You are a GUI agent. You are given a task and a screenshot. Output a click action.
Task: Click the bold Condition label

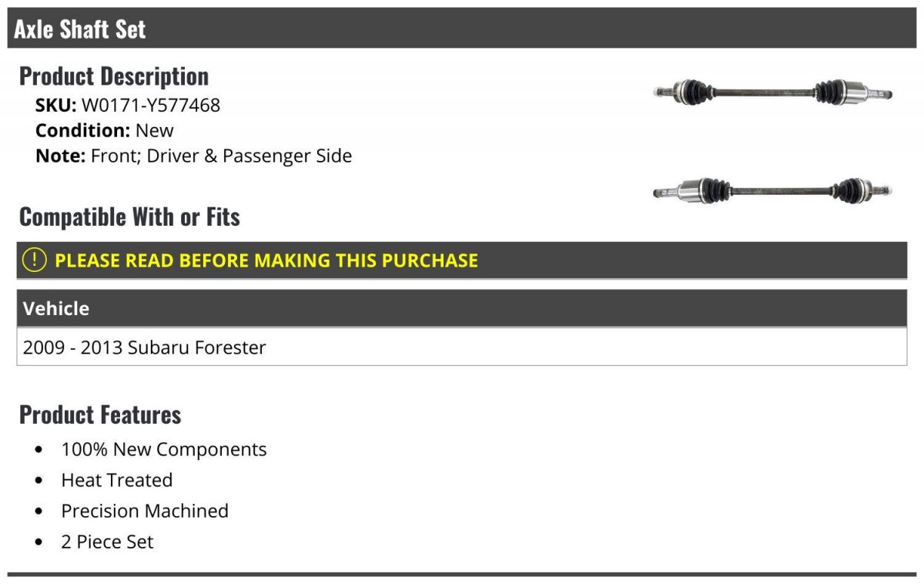[x=82, y=130]
